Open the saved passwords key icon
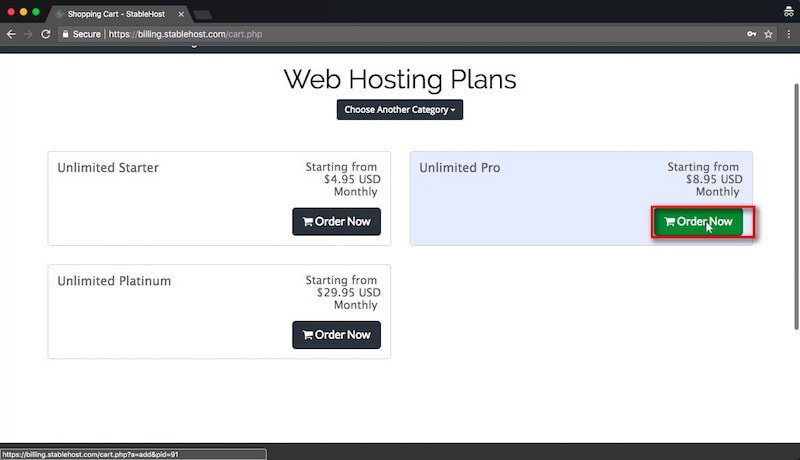The width and height of the screenshot is (800, 460). [x=752, y=34]
